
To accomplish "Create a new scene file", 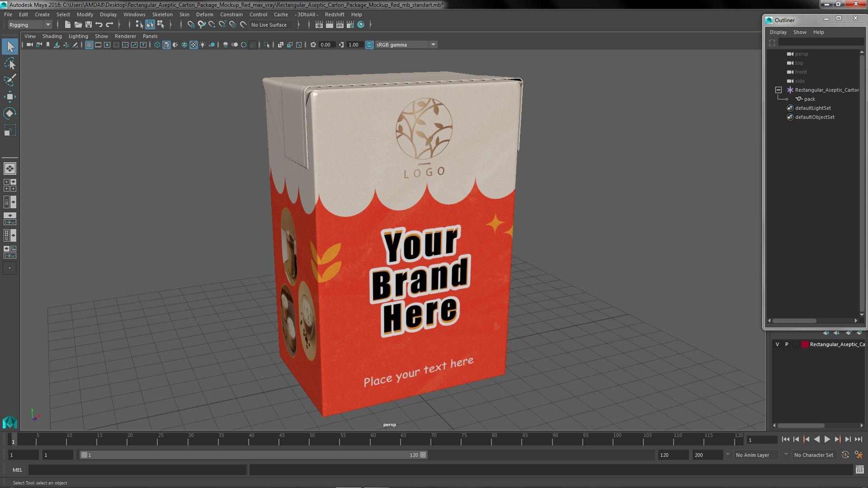I will pyautogui.click(x=67, y=25).
